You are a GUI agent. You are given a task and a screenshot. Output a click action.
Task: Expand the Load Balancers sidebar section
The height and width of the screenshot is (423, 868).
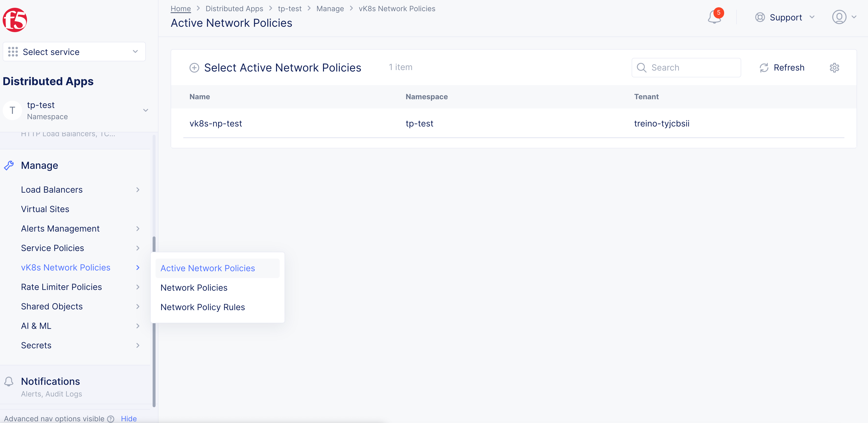tap(138, 190)
